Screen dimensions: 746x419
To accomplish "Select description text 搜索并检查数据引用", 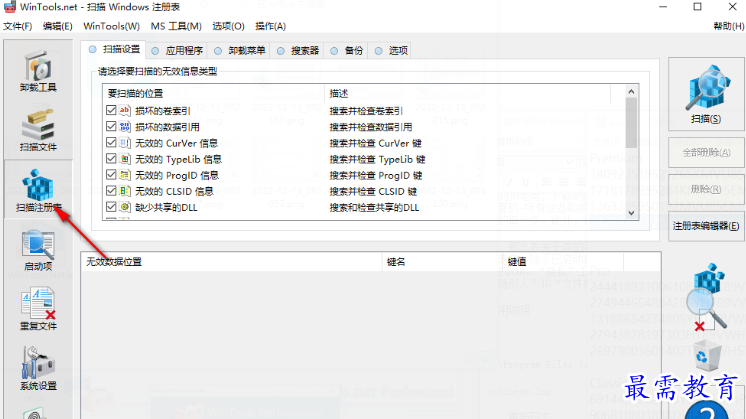I will pyautogui.click(x=371, y=127).
